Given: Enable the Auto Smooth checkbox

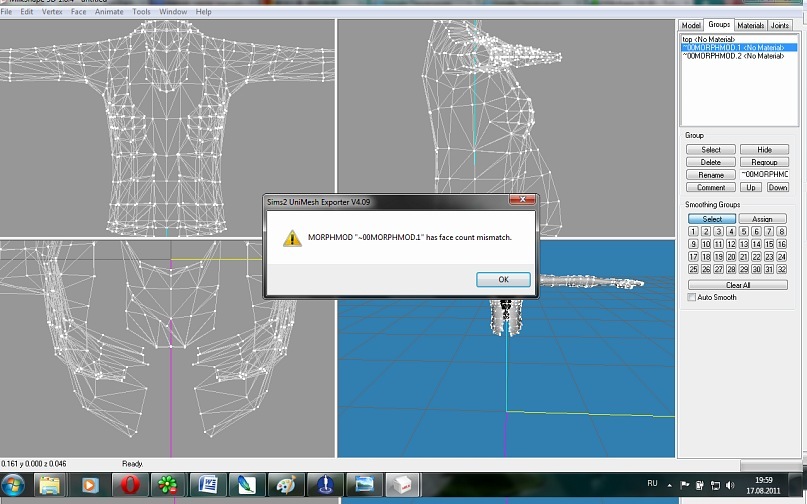Looking at the screenshot, I should click(692, 297).
